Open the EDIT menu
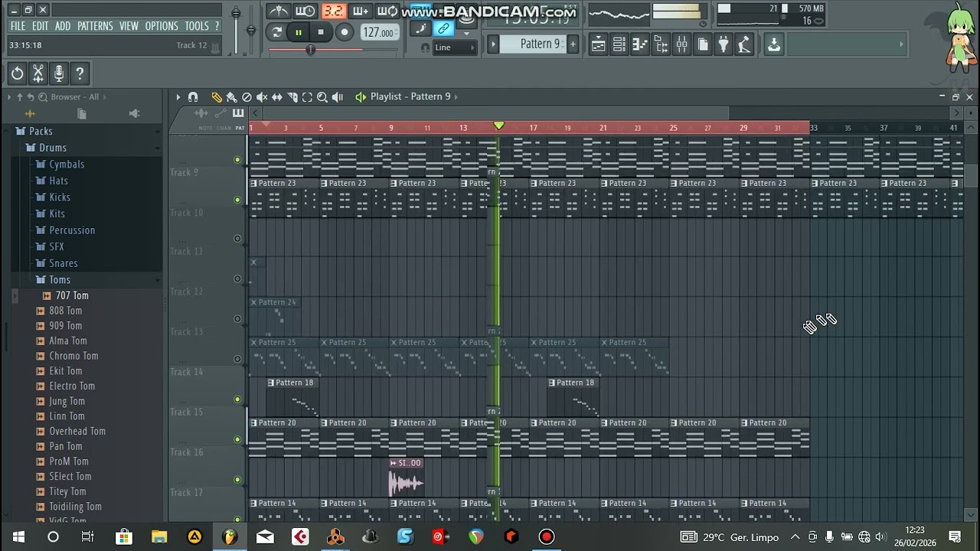 click(40, 26)
